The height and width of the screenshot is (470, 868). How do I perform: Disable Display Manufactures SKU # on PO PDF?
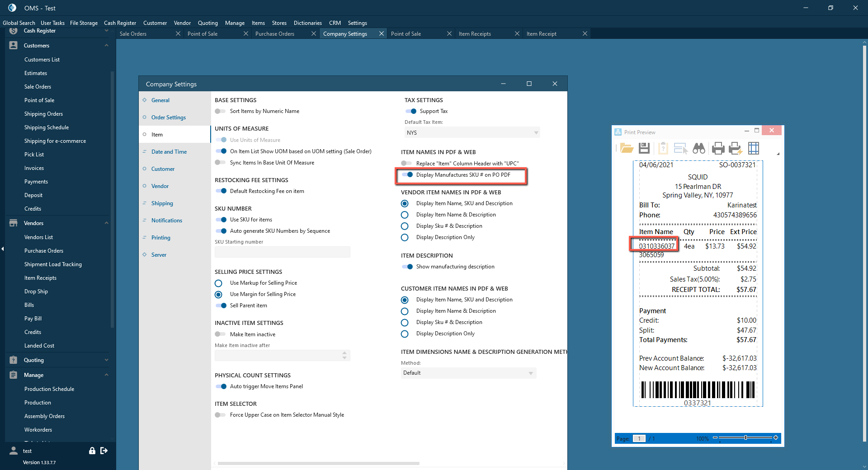coord(407,175)
